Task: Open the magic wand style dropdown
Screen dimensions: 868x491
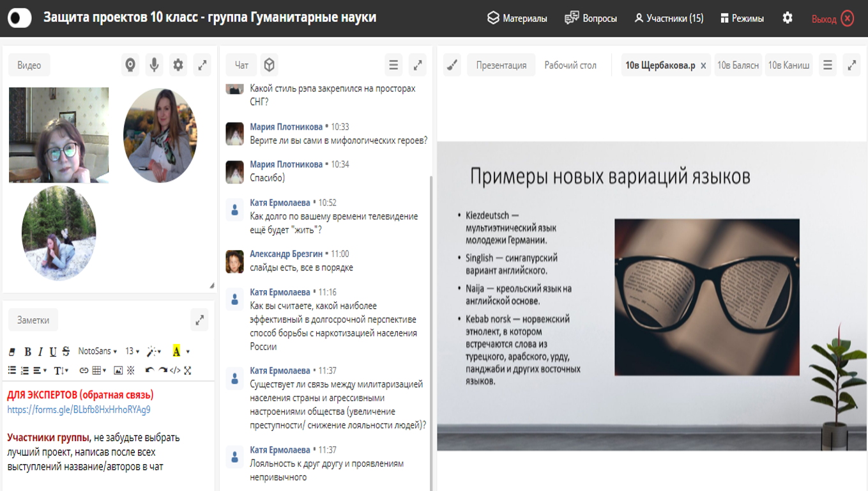Action: (154, 352)
